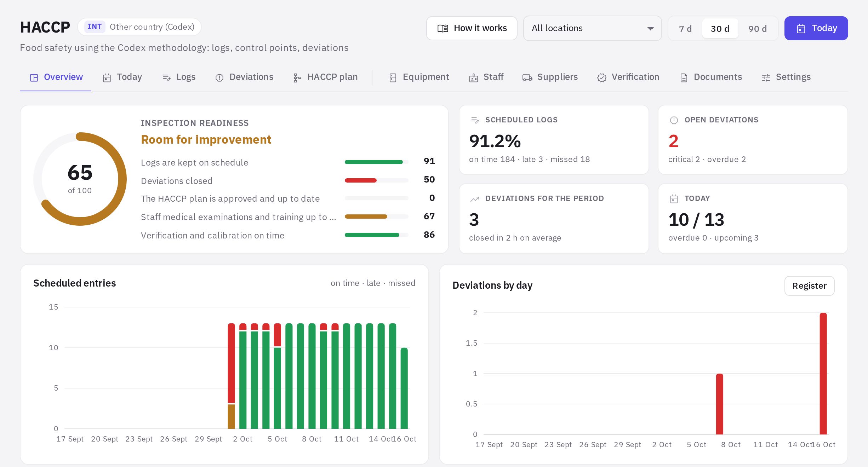
Task: Go to the Equipment tab
Action: coord(419,77)
